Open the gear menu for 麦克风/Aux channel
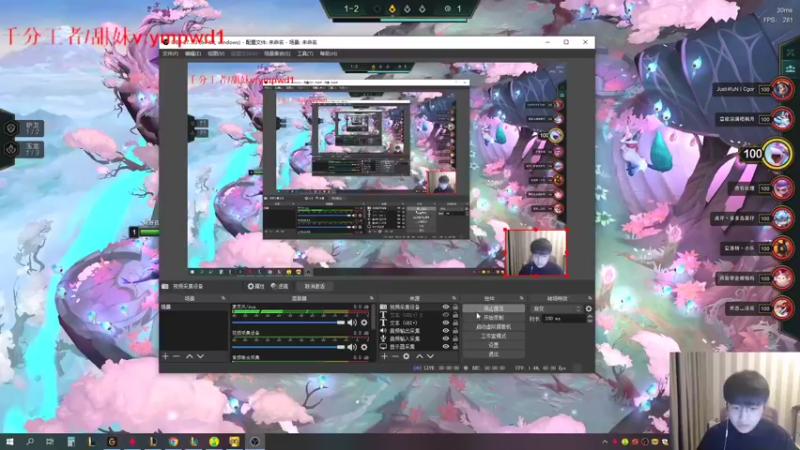800x450 pixels. click(x=364, y=322)
